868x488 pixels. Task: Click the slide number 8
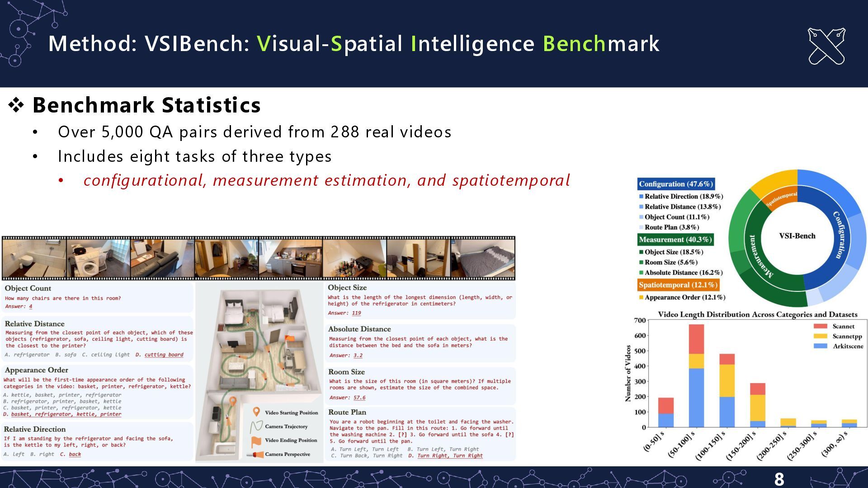779,479
